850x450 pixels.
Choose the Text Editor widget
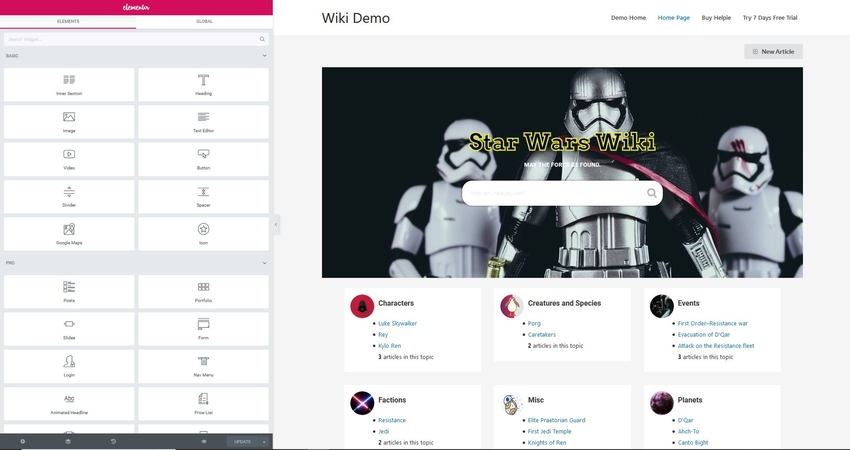tap(203, 122)
